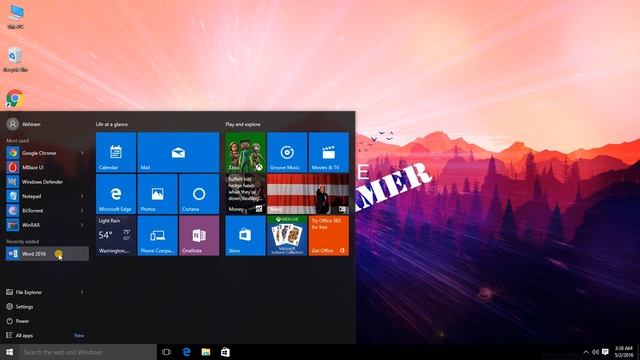Image resolution: width=640 pixels, height=360 pixels.
Task: Open the Xbox tile
Action: click(245, 152)
